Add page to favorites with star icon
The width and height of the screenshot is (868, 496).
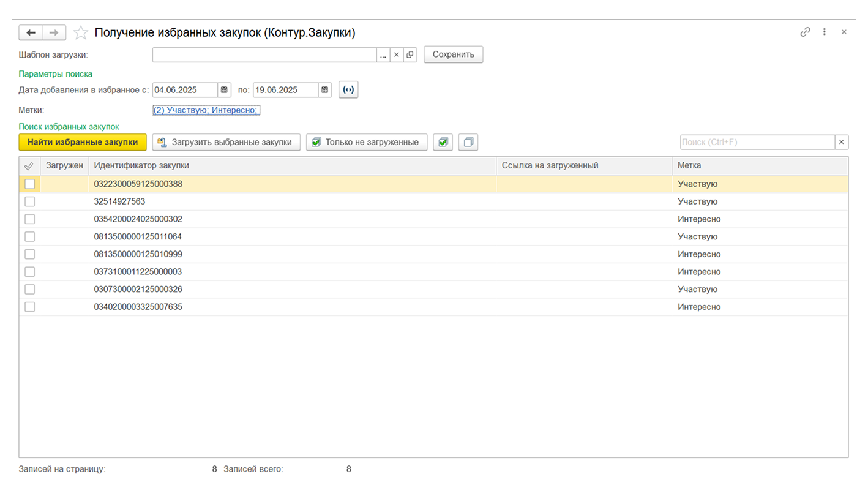tap(80, 32)
